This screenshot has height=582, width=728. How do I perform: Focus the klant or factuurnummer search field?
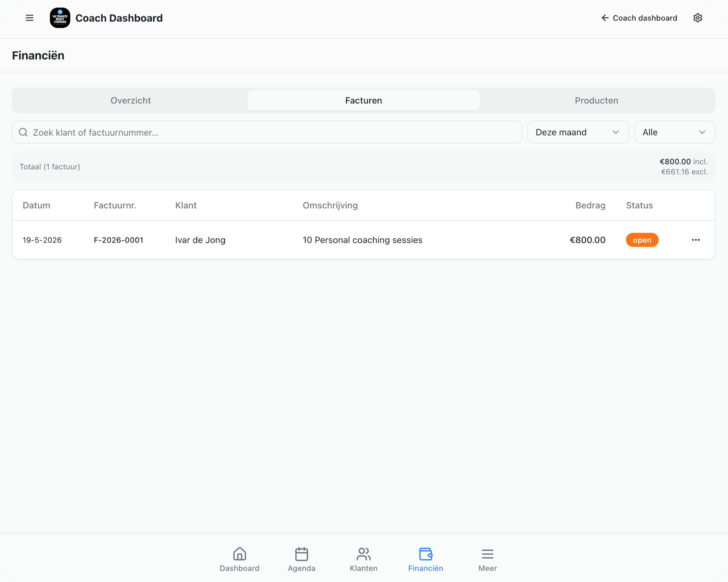(267, 132)
